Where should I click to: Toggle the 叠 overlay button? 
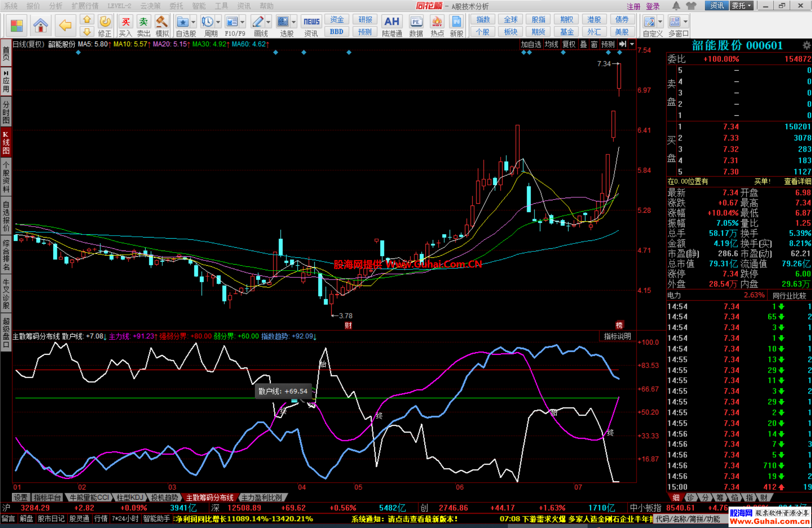click(x=583, y=44)
